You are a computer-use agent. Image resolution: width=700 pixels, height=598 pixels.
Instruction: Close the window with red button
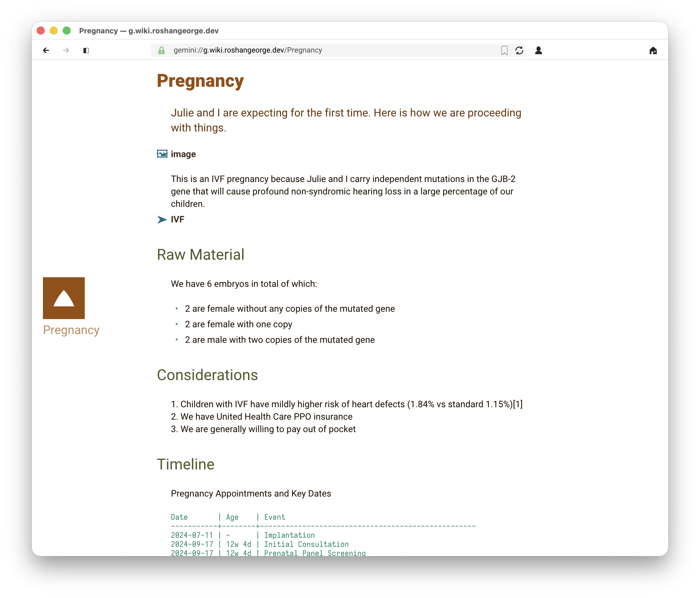[41, 31]
